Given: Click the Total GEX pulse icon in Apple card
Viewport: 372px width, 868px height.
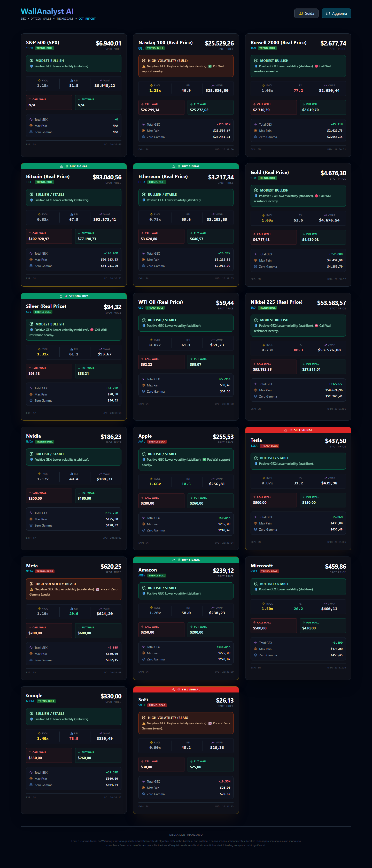Looking at the screenshot, I should click(x=143, y=518).
